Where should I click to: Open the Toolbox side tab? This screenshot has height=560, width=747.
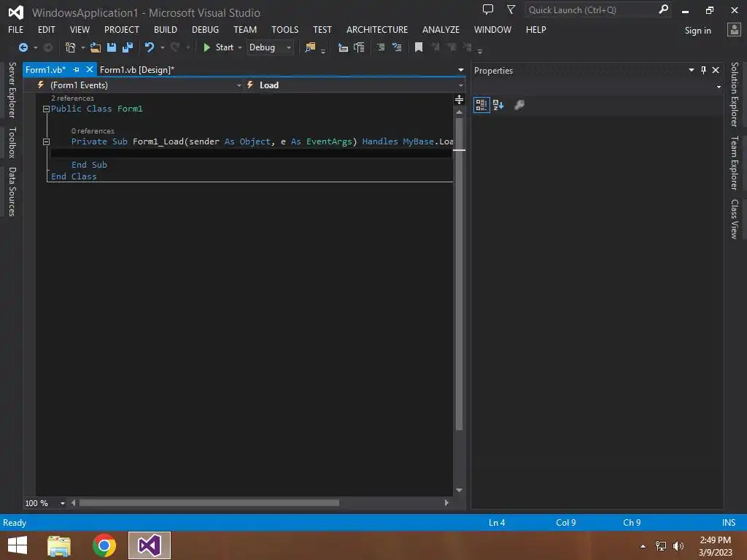pos(12,142)
